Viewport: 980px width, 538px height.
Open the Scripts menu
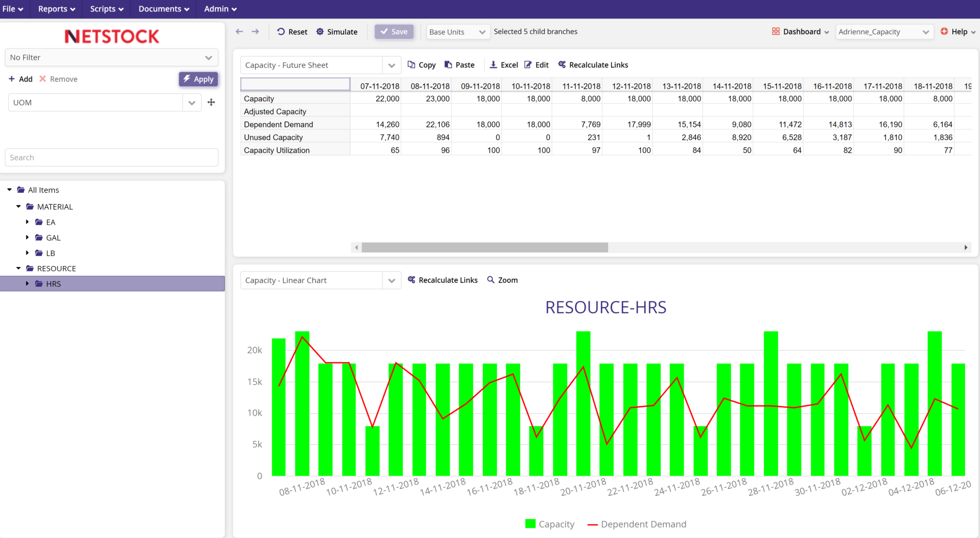point(107,9)
